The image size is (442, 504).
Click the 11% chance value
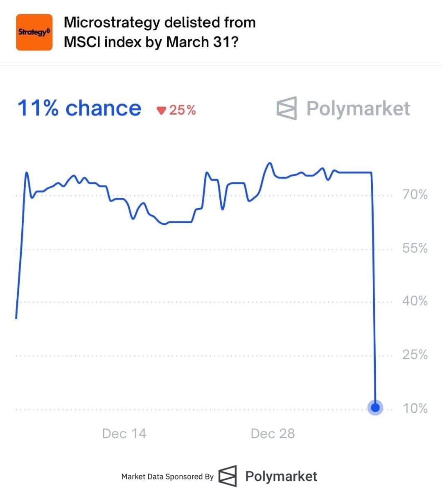pos(79,108)
